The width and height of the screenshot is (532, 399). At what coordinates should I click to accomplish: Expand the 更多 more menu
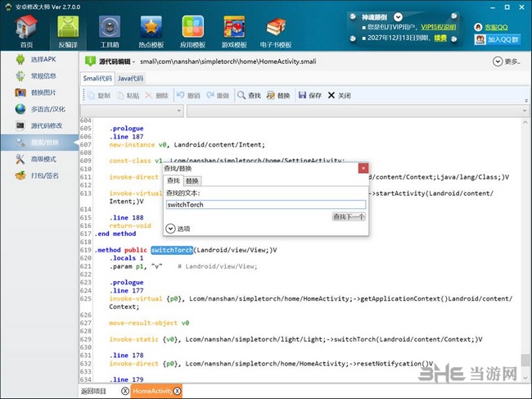click(507, 61)
